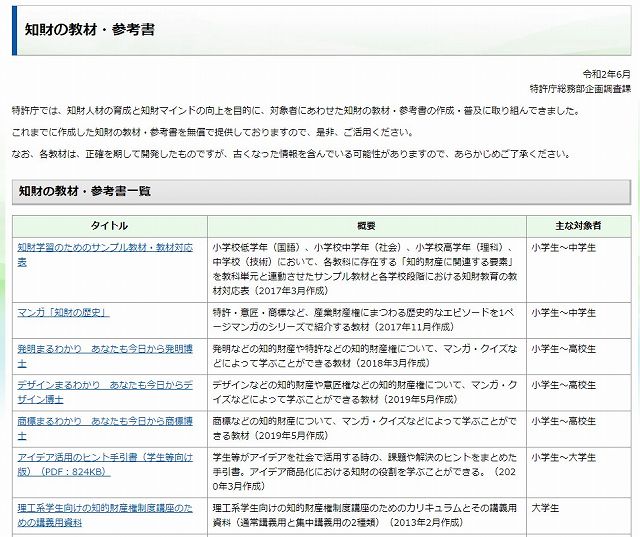Open the アイデア活用のヒント手引書 PDF link
The image size is (640, 537).
(105, 465)
